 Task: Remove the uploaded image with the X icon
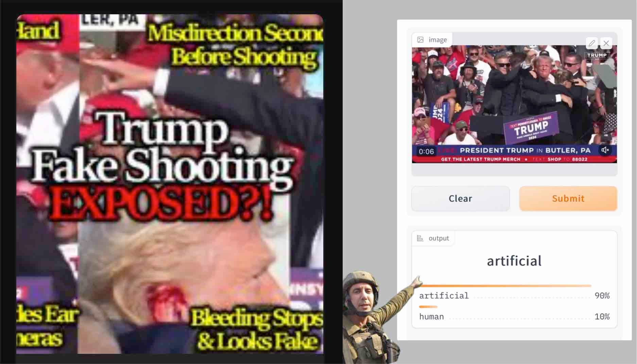pos(606,43)
